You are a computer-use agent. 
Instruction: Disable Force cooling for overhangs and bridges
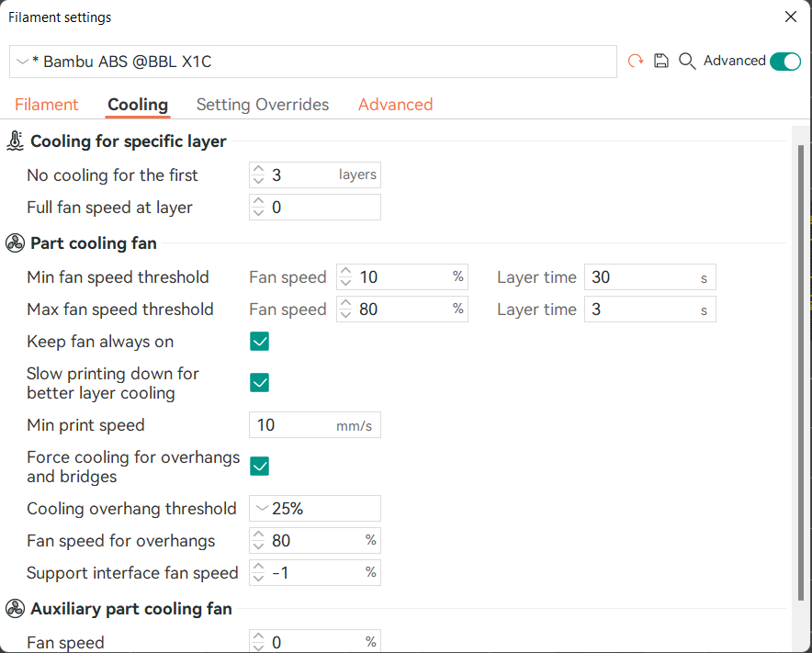pyautogui.click(x=259, y=466)
